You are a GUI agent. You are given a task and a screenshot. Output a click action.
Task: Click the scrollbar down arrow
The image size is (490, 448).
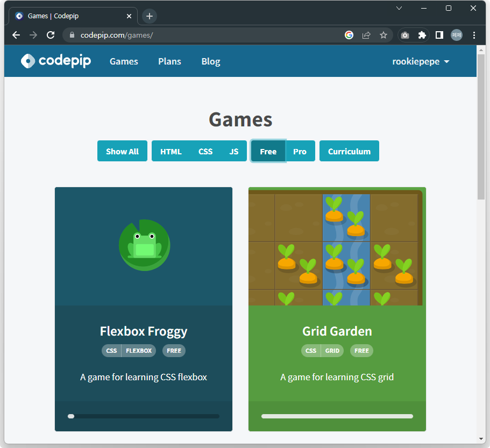(x=481, y=439)
